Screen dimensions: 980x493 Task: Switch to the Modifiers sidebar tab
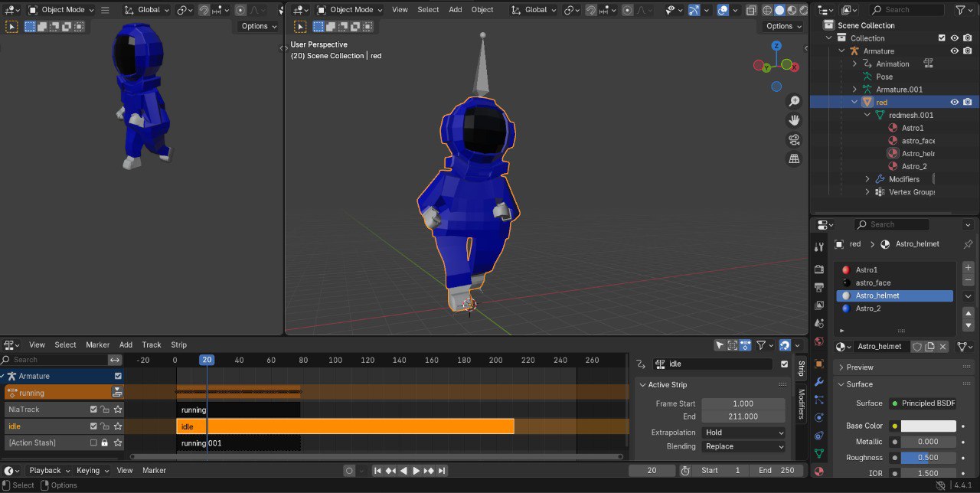pyautogui.click(x=802, y=403)
